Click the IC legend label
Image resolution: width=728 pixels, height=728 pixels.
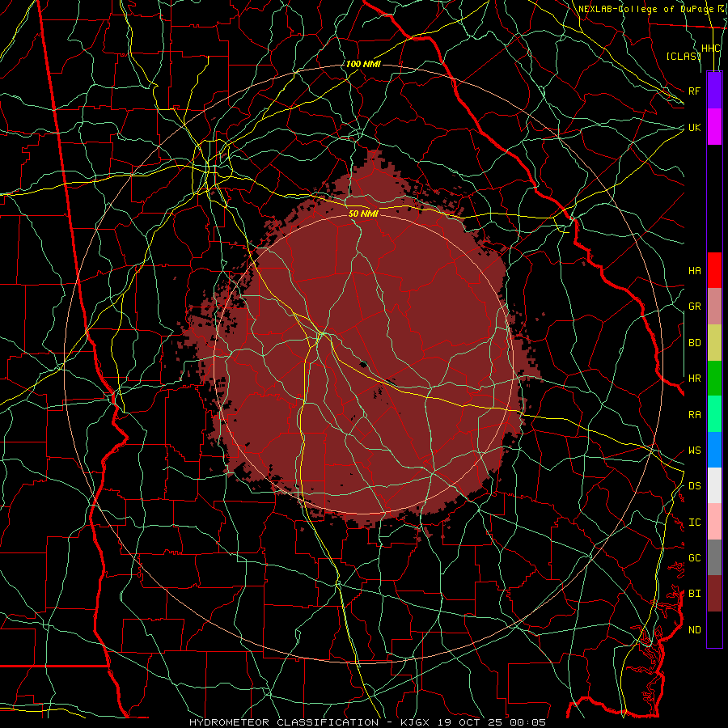(695, 523)
